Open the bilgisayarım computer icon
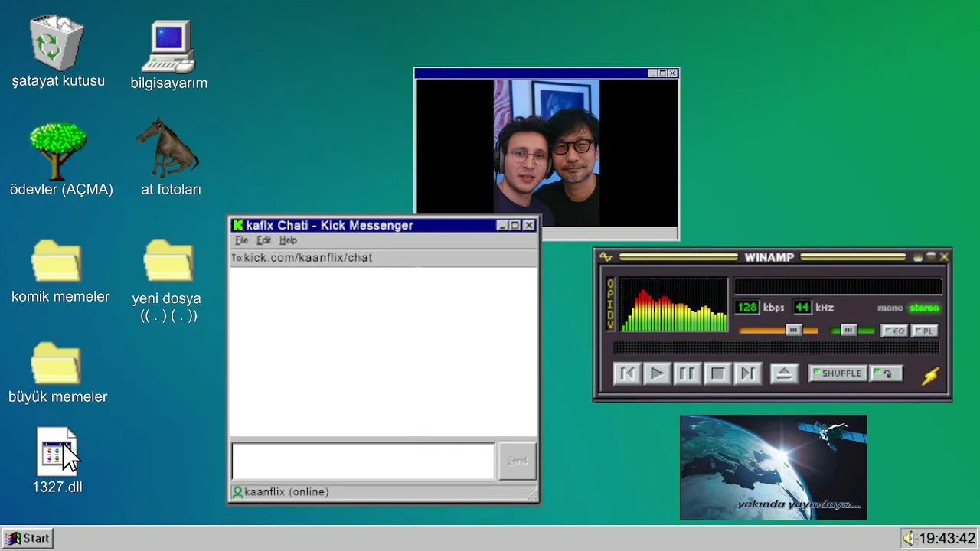Screen dimensions: 980x551 pyautogui.click(x=168, y=48)
